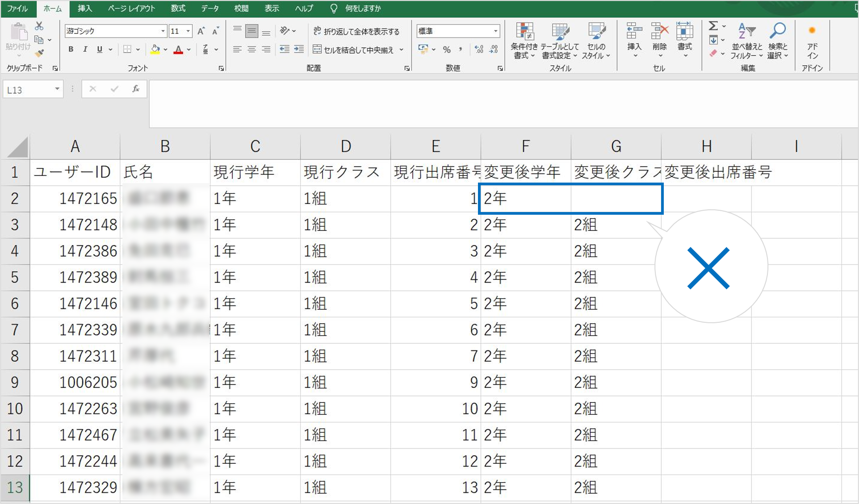The image size is (859, 504).
Task: Toggle middle vertical alignment
Action: click(x=252, y=31)
